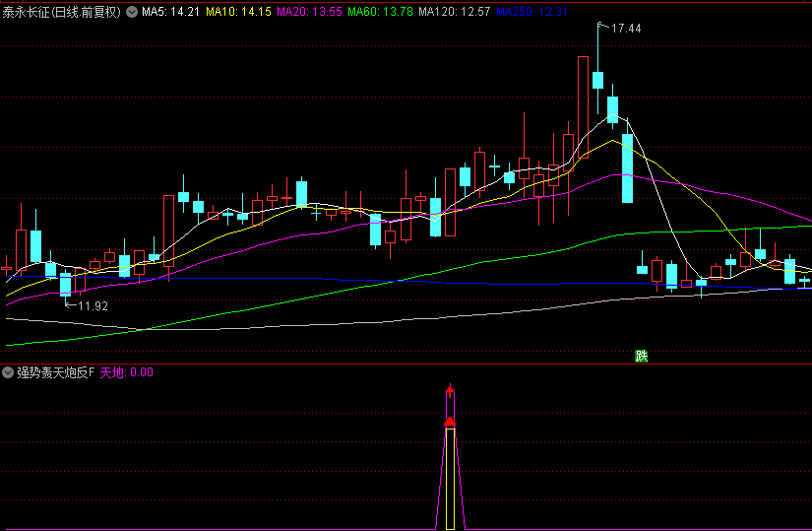Click the 天地: 0.00 indicator value
The image size is (812, 531).
pyautogui.click(x=126, y=372)
